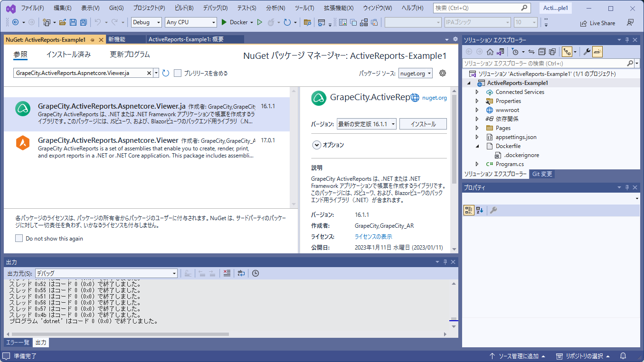Click the open file folder icon
The image size is (644, 362).
click(x=62, y=22)
